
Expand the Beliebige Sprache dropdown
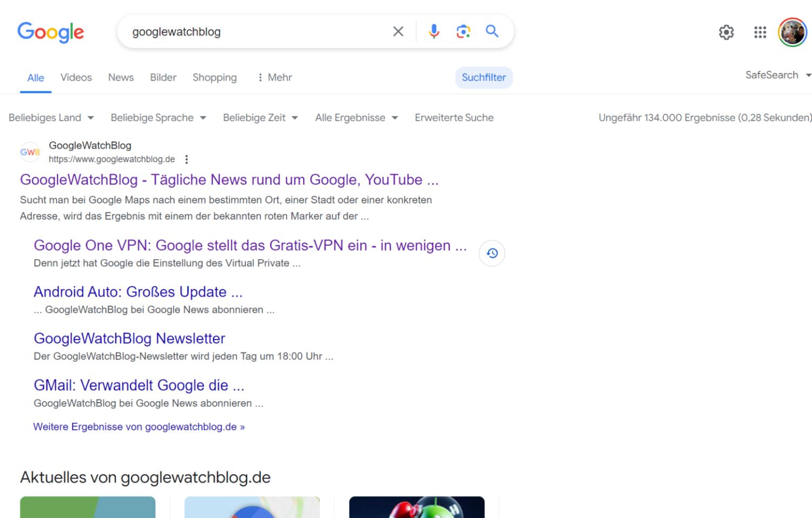(158, 117)
